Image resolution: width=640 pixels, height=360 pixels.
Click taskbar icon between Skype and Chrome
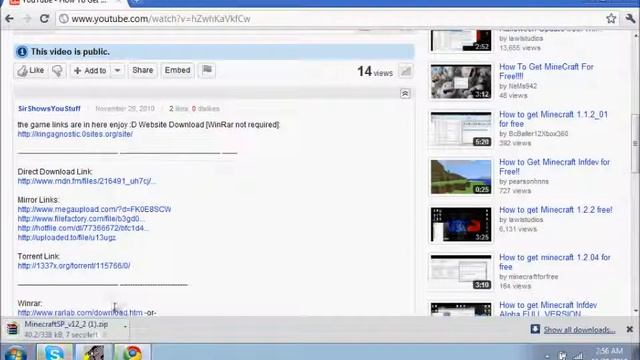(93, 352)
